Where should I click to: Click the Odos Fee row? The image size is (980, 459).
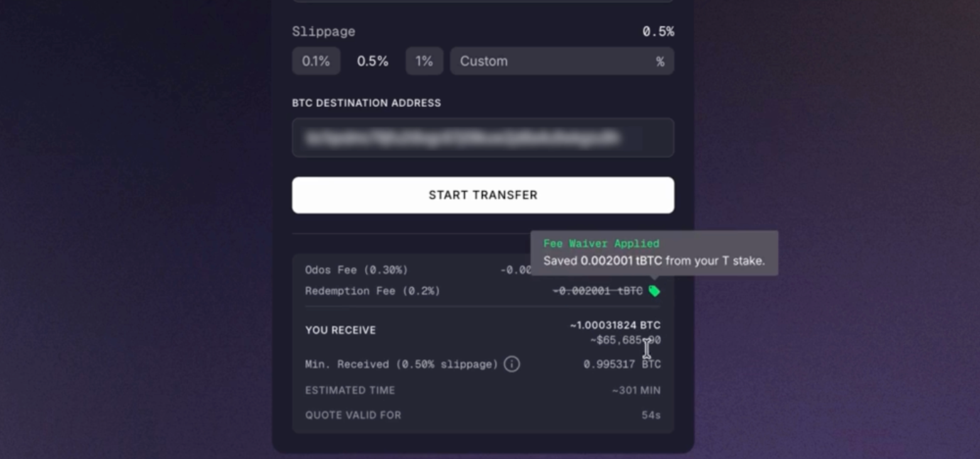coord(356,270)
